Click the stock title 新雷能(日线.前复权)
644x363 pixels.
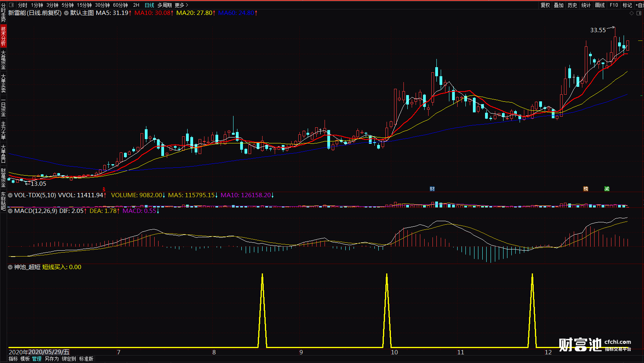pos(35,13)
